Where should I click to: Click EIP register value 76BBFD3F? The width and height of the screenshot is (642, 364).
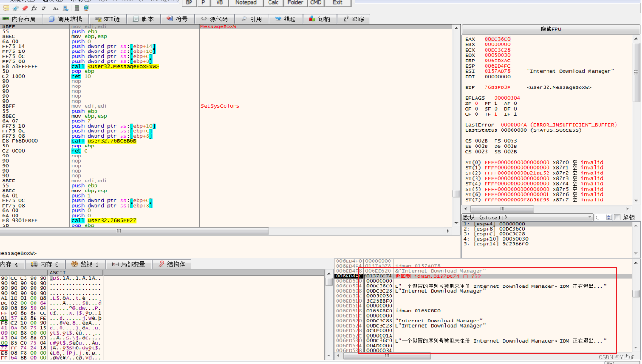pyautogui.click(x=497, y=87)
